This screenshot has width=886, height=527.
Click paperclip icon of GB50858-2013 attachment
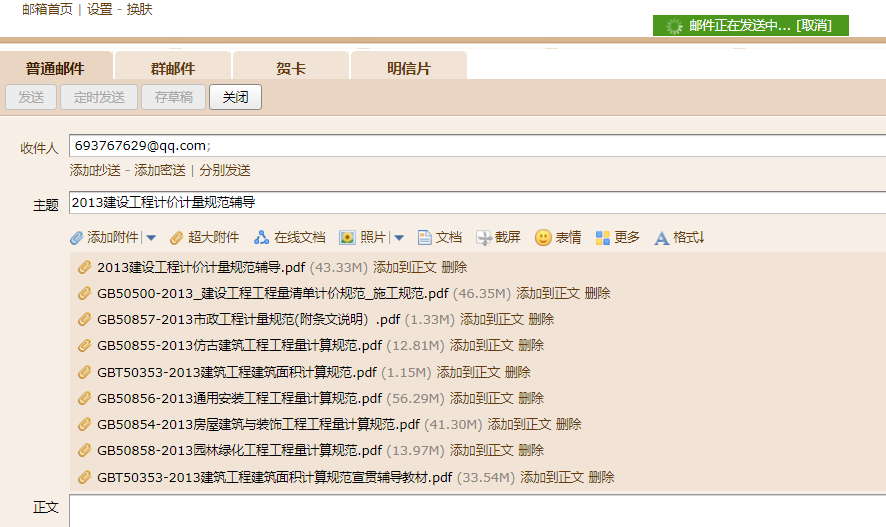pyautogui.click(x=84, y=450)
